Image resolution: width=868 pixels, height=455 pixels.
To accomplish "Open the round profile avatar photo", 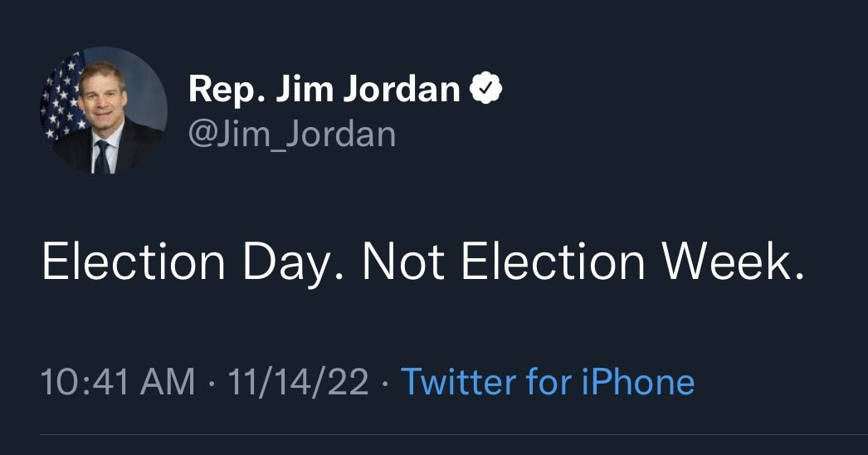I will coord(103,110).
